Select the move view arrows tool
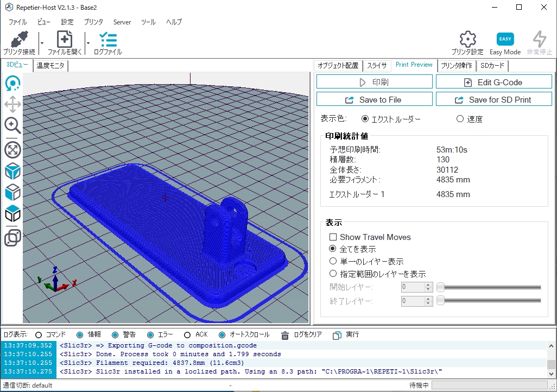Image resolution: width=557 pixels, height=392 pixels. pos(13,104)
